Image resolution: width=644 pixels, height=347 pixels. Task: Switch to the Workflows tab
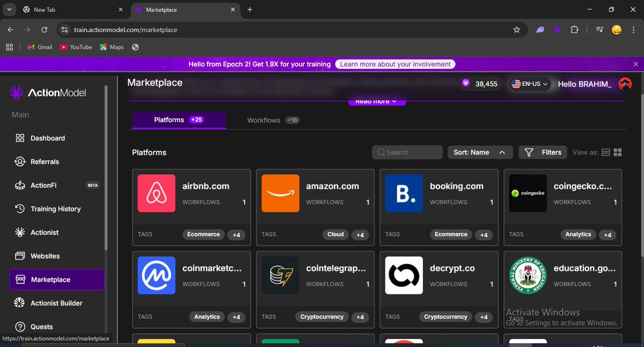tap(273, 120)
